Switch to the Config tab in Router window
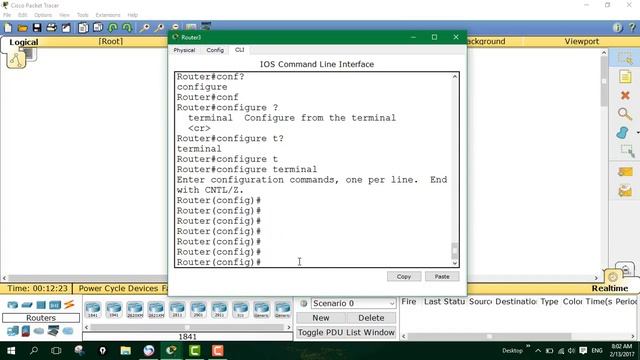Image resolution: width=640 pixels, height=360 pixels. click(x=215, y=50)
